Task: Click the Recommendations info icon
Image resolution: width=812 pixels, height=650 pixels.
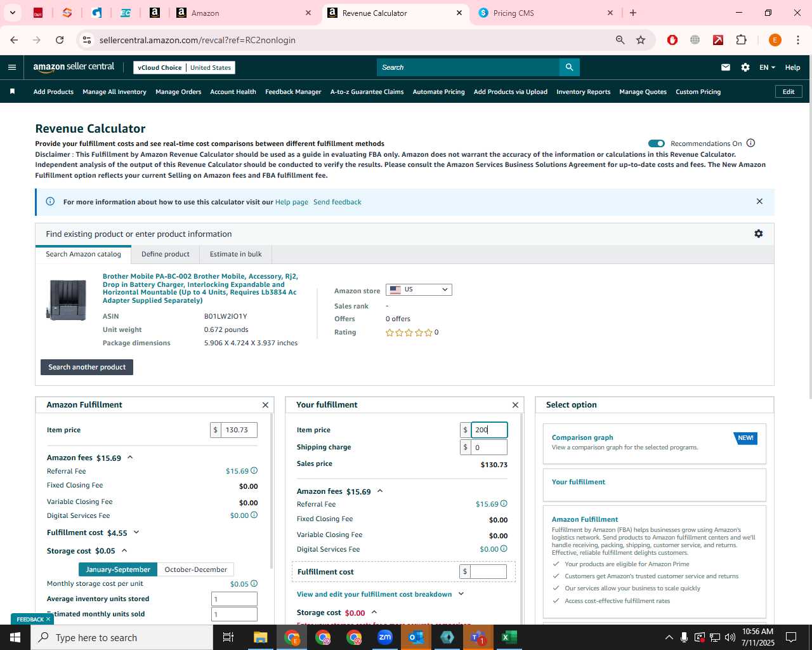Action: 751,143
